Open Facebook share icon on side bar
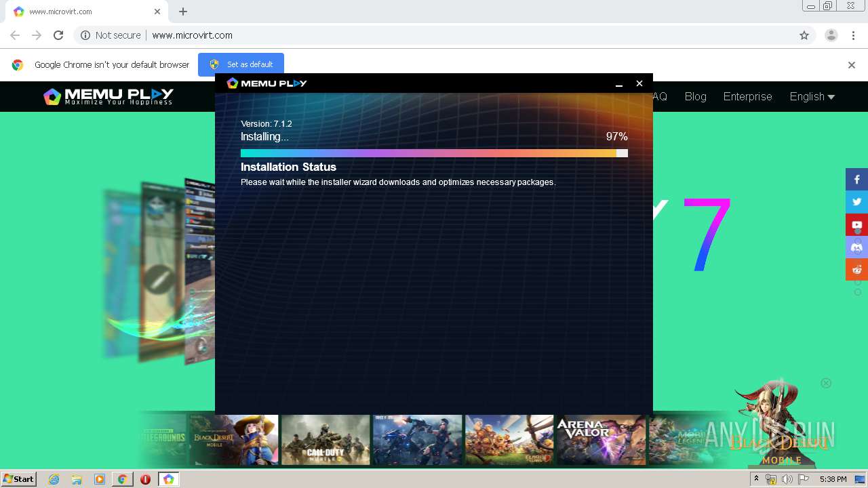The width and height of the screenshot is (868, 488). 856,180
